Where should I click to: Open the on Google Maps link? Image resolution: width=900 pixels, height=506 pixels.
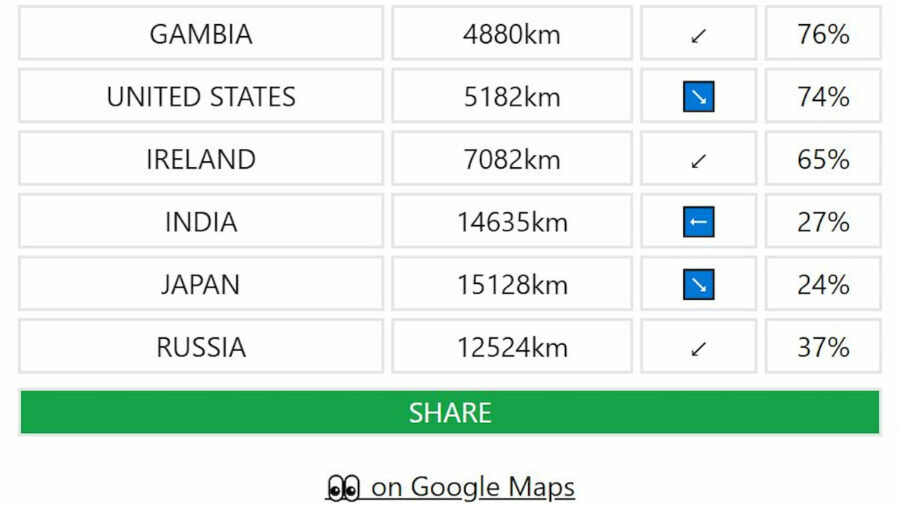click(450, 488)
